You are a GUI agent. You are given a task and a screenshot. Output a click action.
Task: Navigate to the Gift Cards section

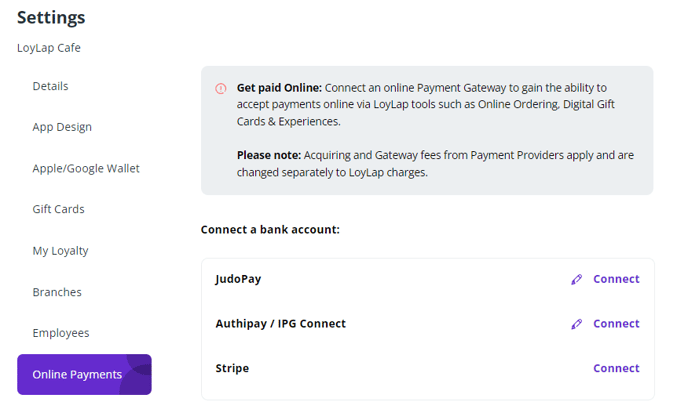[x=58, y=209]
